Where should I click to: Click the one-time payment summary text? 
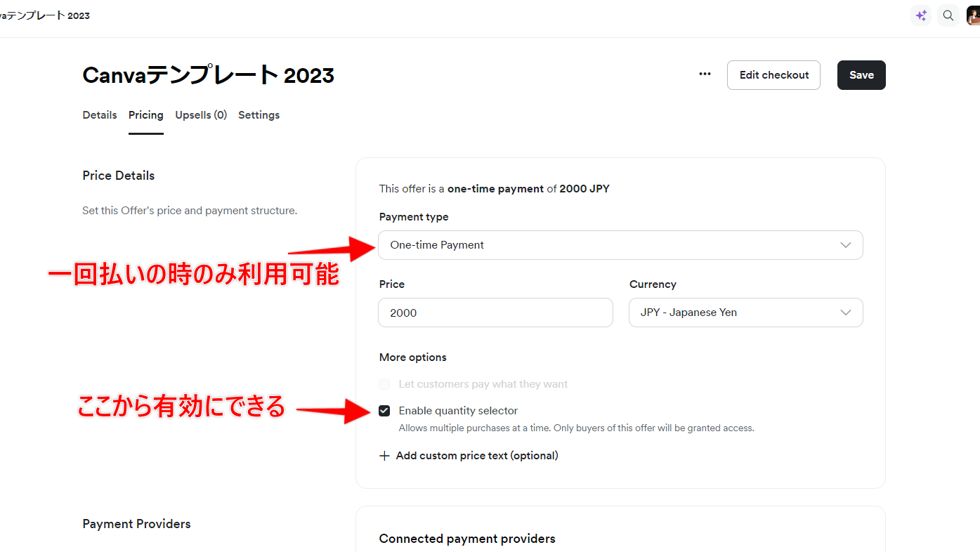coord(495,189)
